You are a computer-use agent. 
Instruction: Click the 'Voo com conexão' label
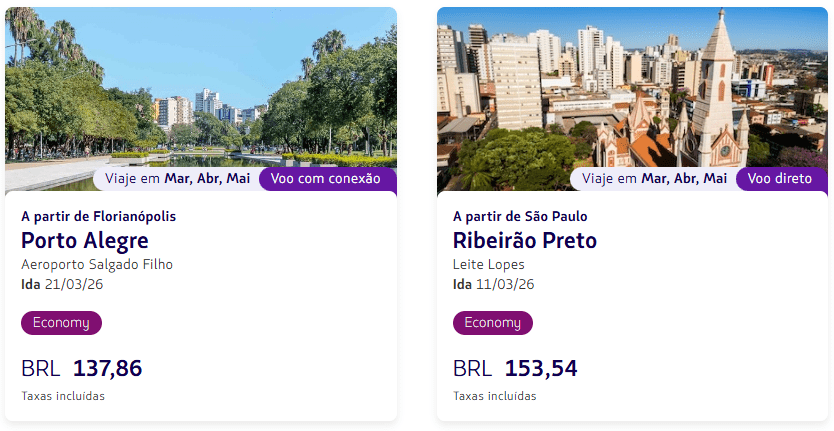[x=326, y=179]
